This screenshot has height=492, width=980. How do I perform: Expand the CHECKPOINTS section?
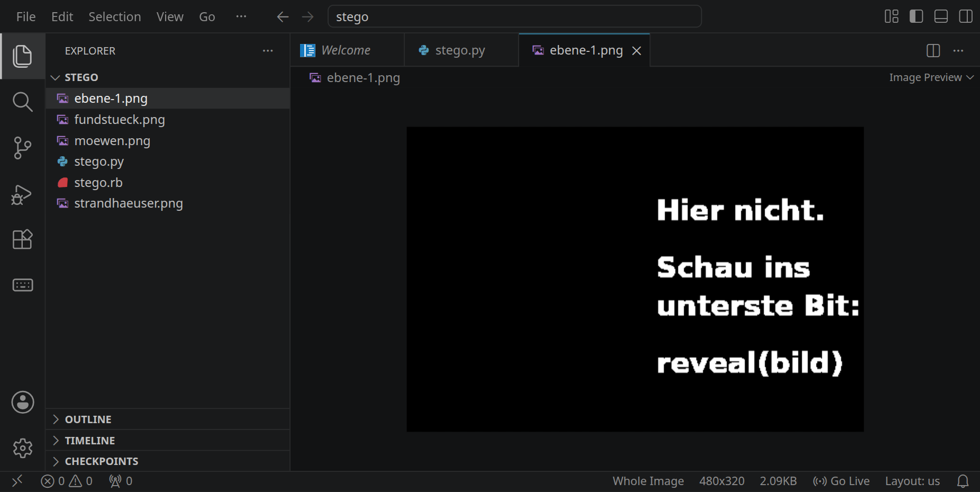[167, 461]
